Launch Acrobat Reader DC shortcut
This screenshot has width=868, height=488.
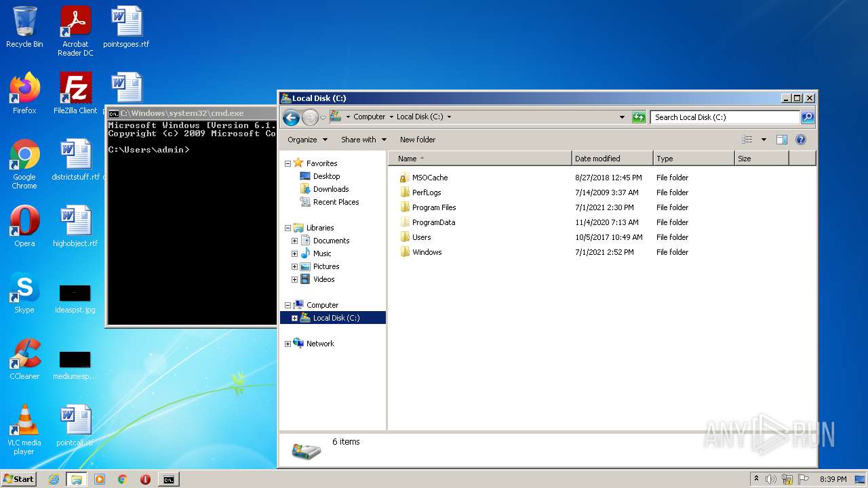[75, 32]
